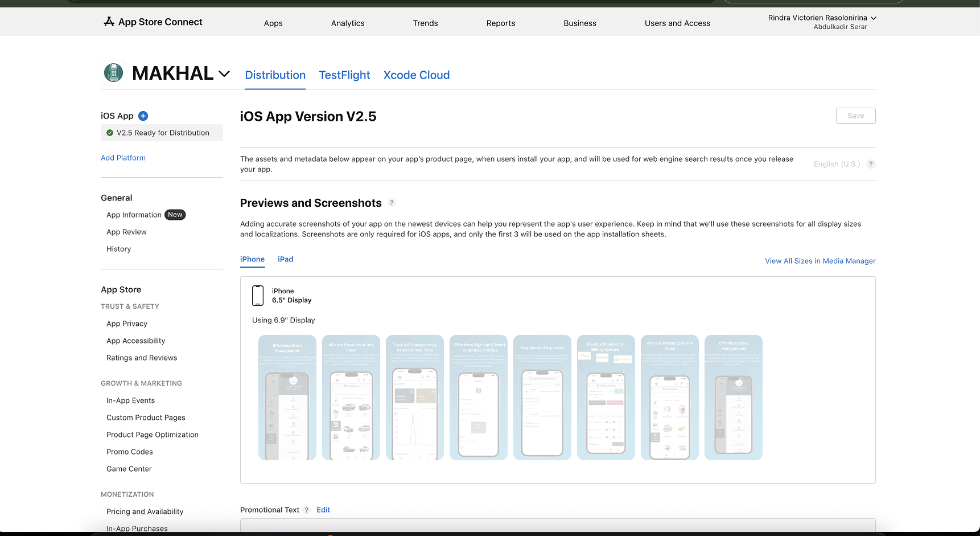Open Pricing and Availability in sidebar
The image size is (980, 536).
pyautogui.click(x=145, y=512)
